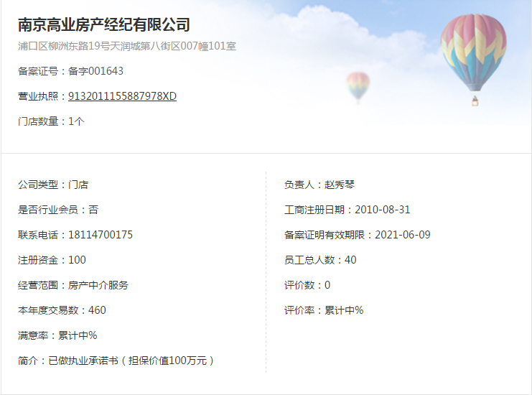The width and height of the screenshot is (532, 395).
Task: Click the small faded balloon graphic
Action: [x=358, y=87]
